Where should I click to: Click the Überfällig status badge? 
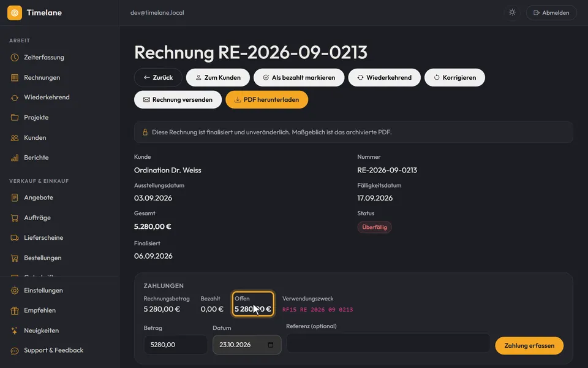[374, 227]
